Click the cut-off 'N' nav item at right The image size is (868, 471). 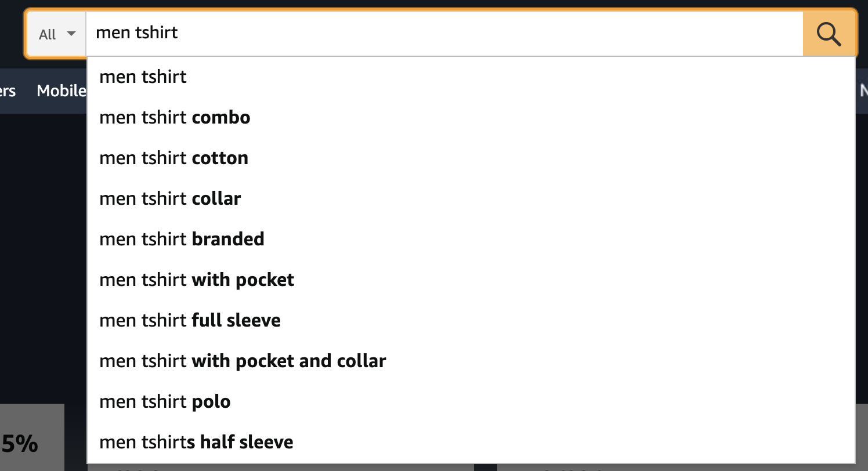coord(863,90)
